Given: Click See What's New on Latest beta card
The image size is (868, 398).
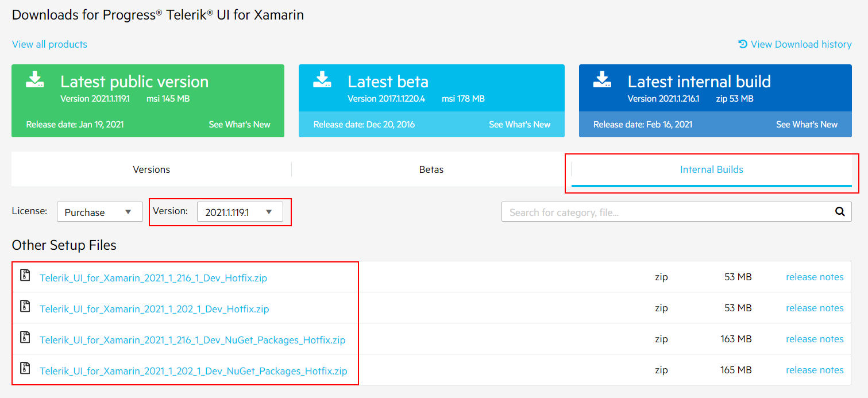Looking at the screenshot, I should pos(520,124).
